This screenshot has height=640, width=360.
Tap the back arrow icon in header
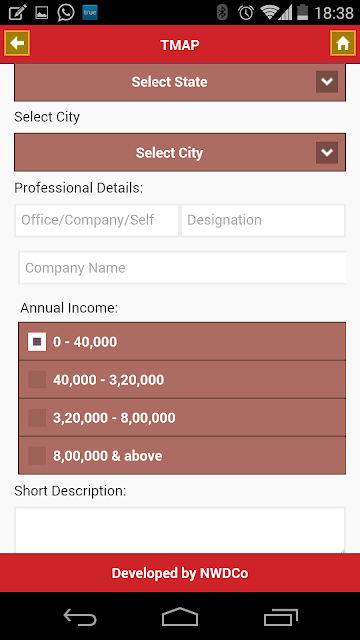[17, 43]
